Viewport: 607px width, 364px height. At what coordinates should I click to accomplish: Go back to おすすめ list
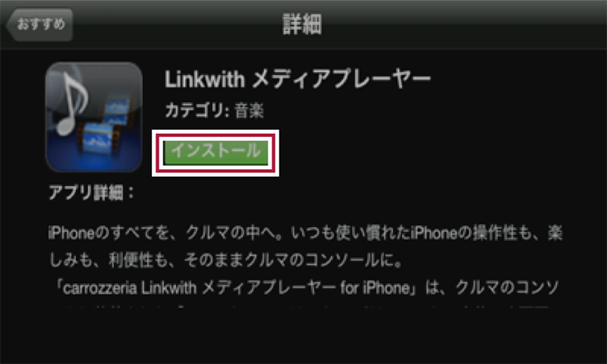(x=39, y=24)
